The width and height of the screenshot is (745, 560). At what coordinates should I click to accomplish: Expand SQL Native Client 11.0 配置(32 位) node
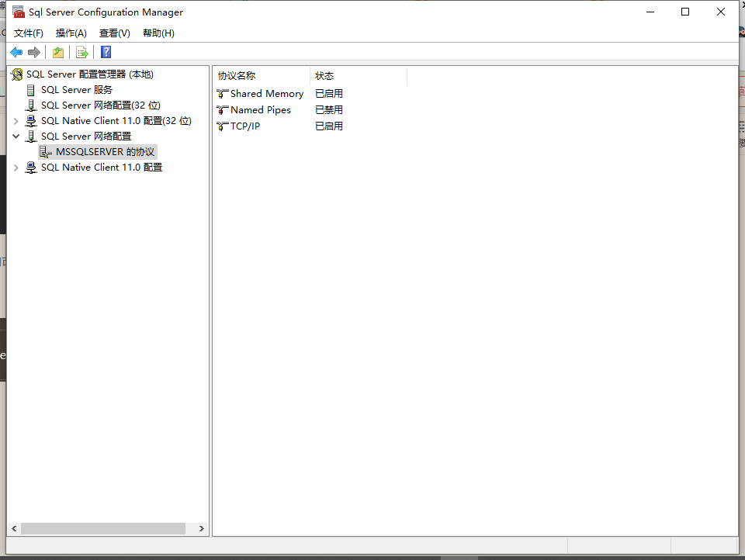tap(16, 121)
